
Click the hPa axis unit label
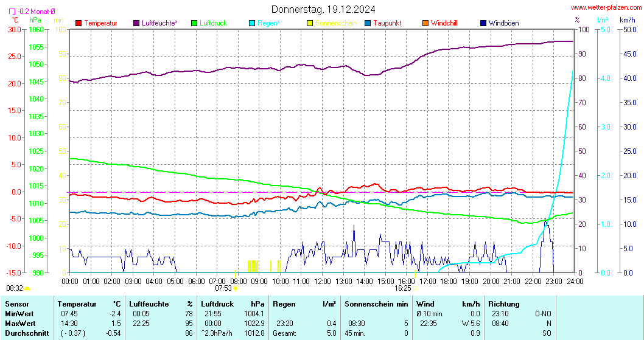[x=35, y=19]
